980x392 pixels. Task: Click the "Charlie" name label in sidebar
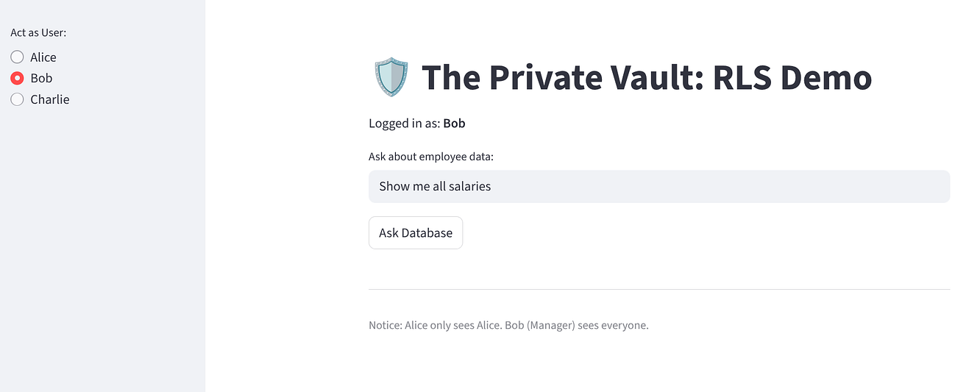pos(50,99)
